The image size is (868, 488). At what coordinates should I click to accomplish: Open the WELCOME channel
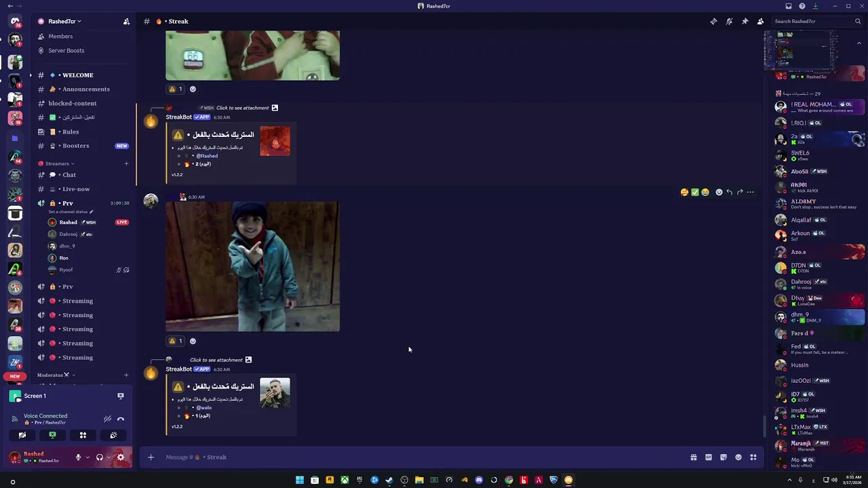tap(78, 75)
